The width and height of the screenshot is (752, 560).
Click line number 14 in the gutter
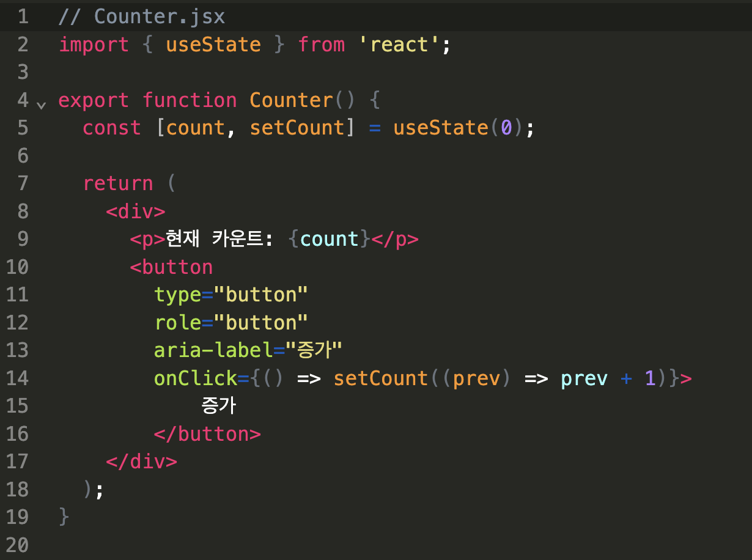click(x=17, y=378)
